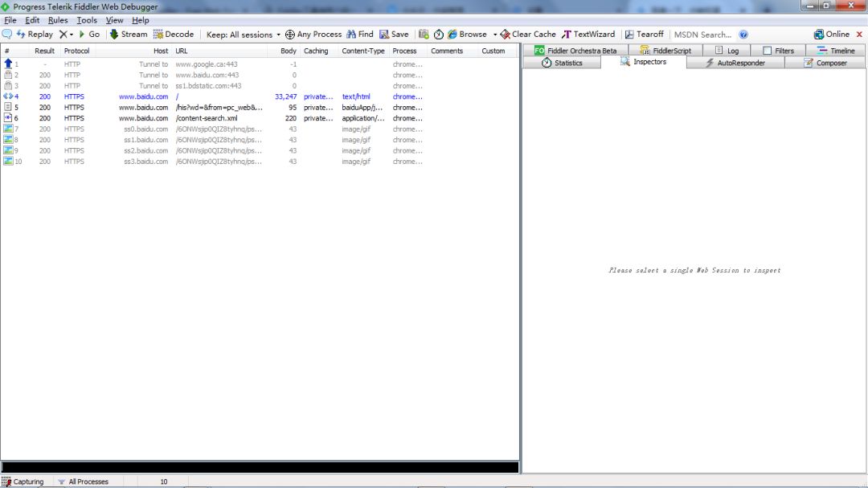Image resolution: width=868 pixels, height=488 pixels.
Task: Click the timer stopwatch icon
Action: click(x=439, y=35)
